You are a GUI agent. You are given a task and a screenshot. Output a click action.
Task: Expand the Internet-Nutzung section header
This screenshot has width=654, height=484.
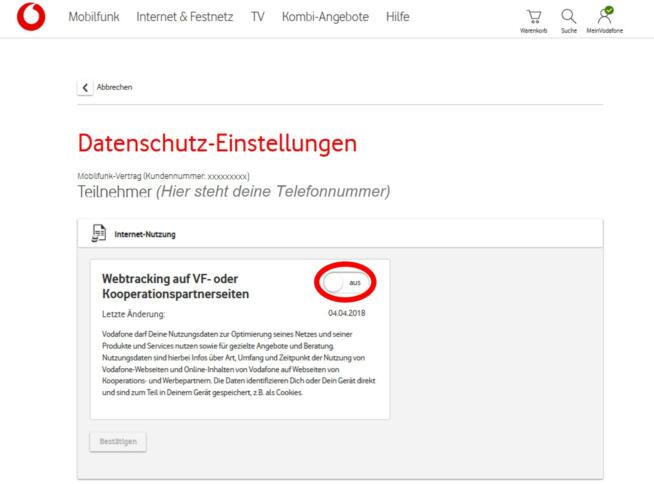340,234
